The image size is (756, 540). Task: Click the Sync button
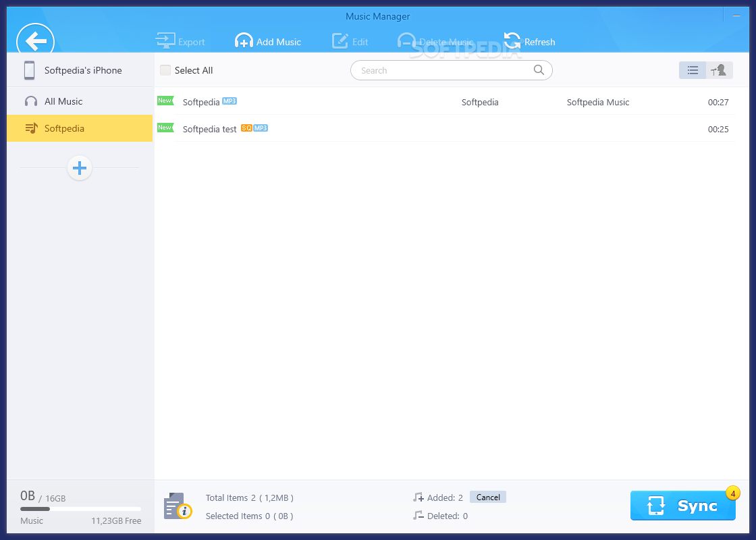(x=682, y=506)
